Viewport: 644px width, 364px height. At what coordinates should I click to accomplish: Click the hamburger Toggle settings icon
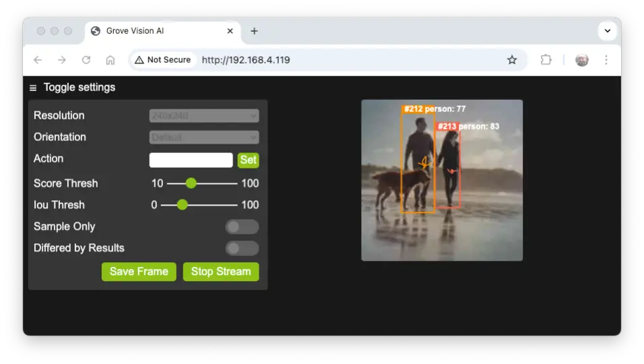[x=33, y=88]
